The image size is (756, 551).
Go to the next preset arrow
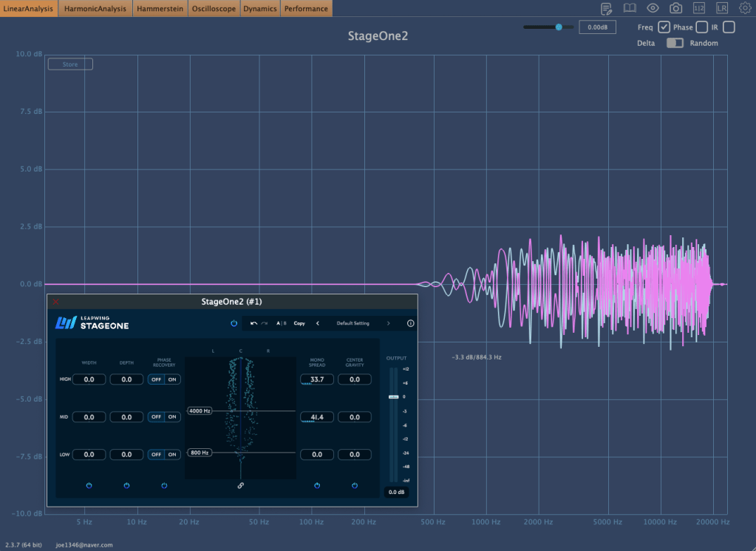(388, 323)
